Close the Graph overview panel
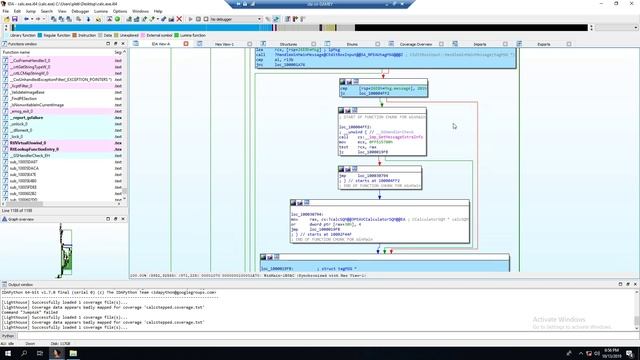This screenshot has height=360, width=640. coord(123,219)
